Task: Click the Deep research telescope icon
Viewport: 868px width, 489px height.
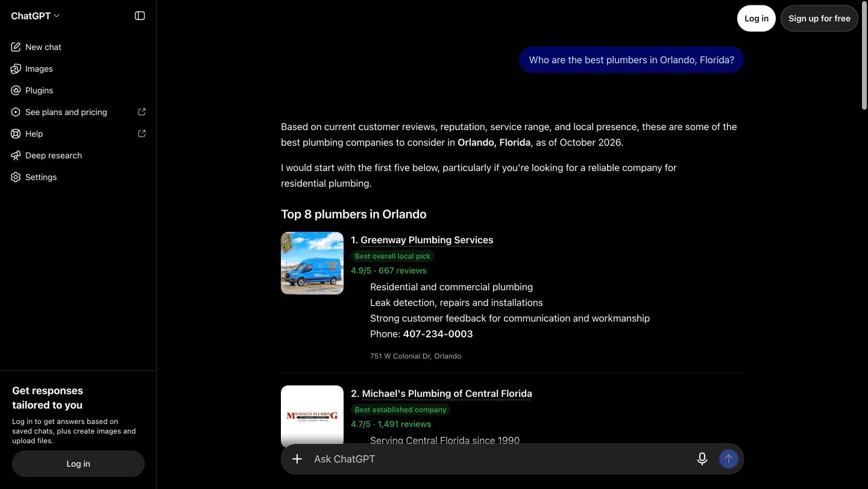Action: (x=16, y=155)
